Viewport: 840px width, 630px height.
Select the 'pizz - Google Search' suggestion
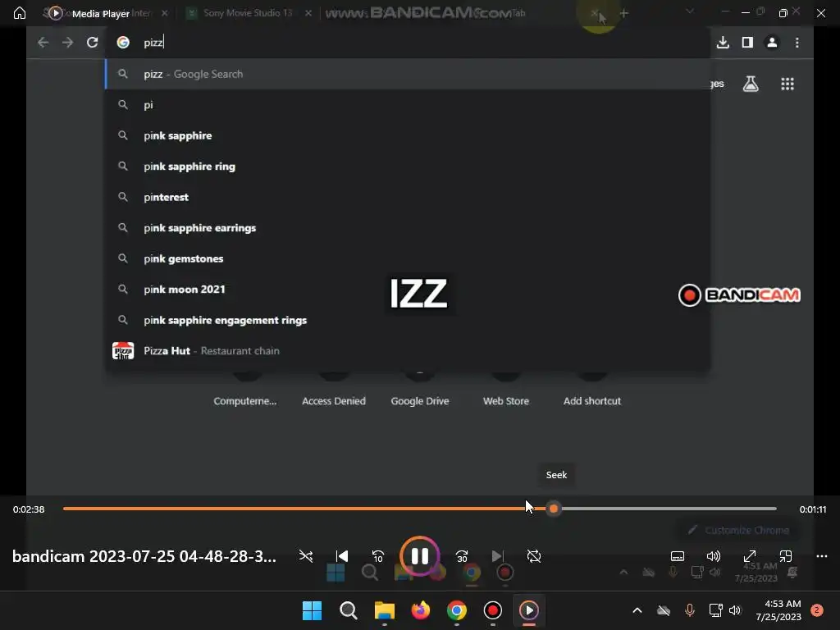click(408, 74)
